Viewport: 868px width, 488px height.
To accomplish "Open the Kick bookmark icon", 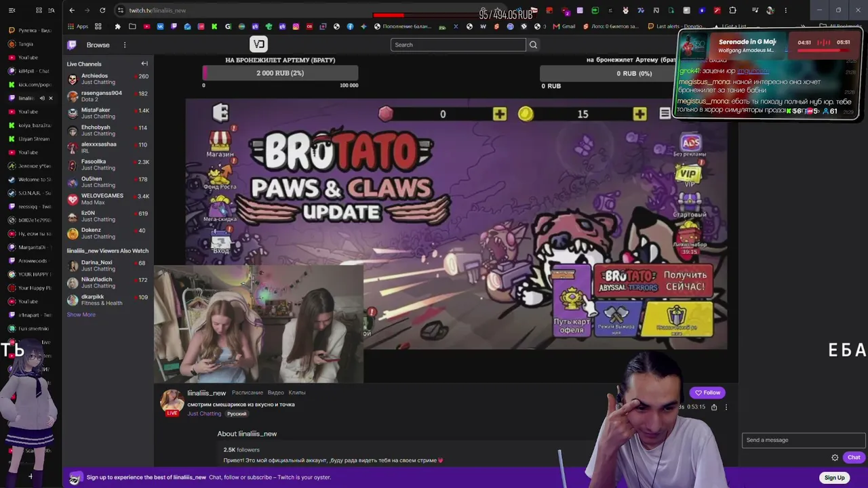I will coord(214,26).
